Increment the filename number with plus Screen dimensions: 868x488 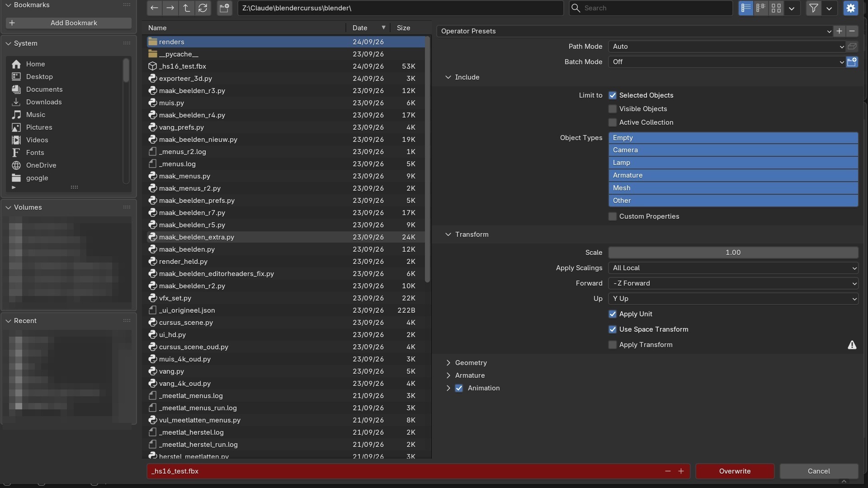click(681, 471)
